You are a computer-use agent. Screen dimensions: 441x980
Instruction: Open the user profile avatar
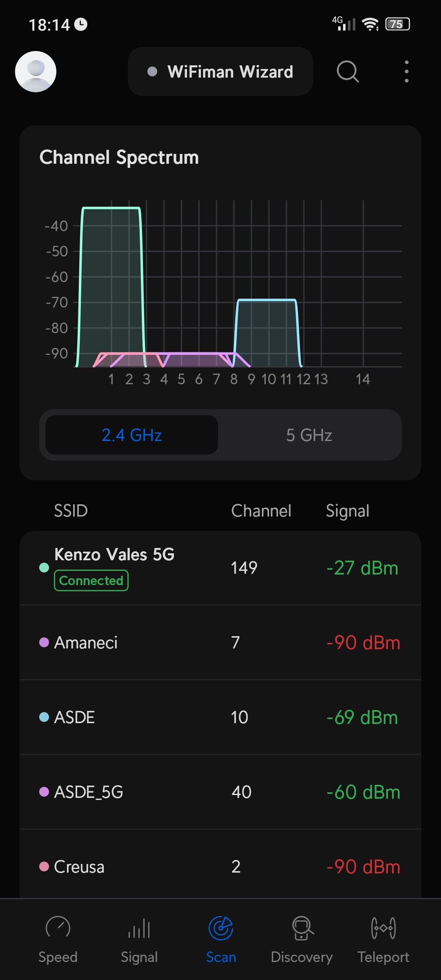point(36,71)
